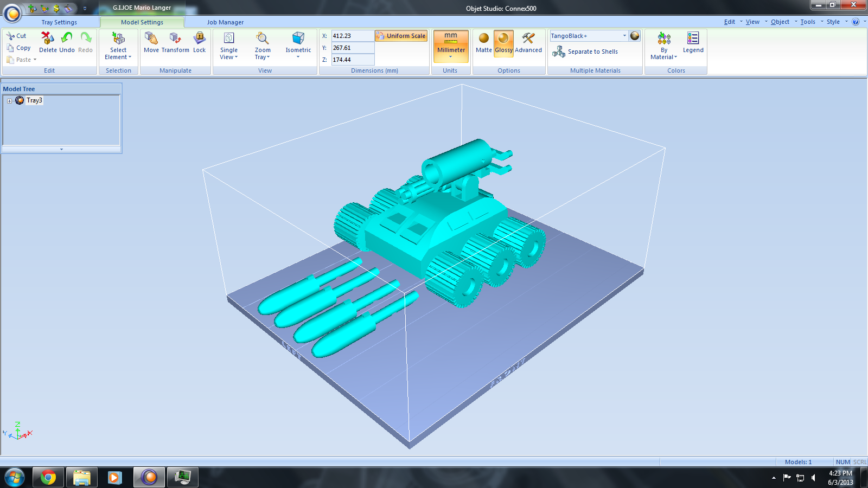Open the Single View dropdown
The height and width of the screenshot is (488, 868).
(229, 46)
